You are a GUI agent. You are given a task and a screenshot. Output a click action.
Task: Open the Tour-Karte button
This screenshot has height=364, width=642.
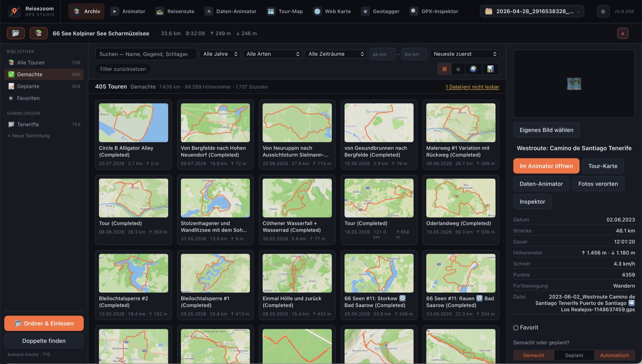[x=603, y=166]
